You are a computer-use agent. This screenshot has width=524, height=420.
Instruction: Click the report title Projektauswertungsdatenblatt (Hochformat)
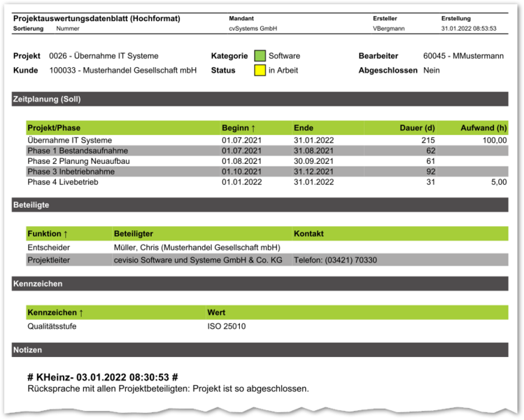[97, 18]
